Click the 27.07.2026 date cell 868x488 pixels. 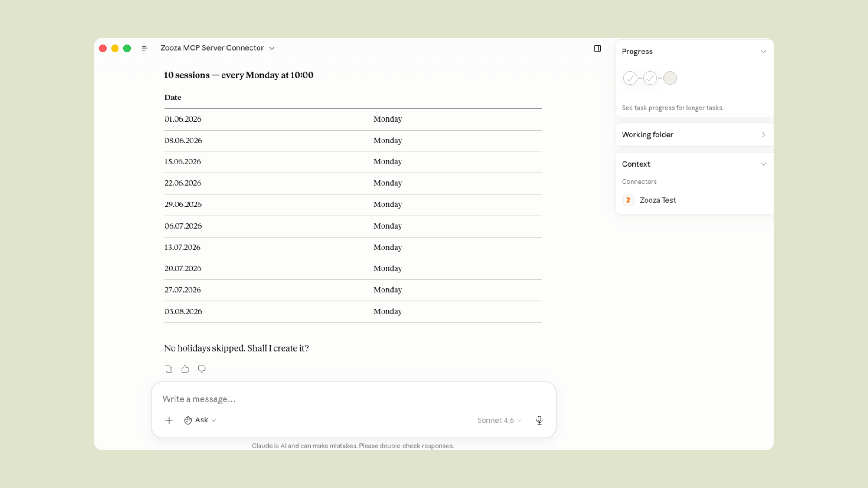point(183,290)
